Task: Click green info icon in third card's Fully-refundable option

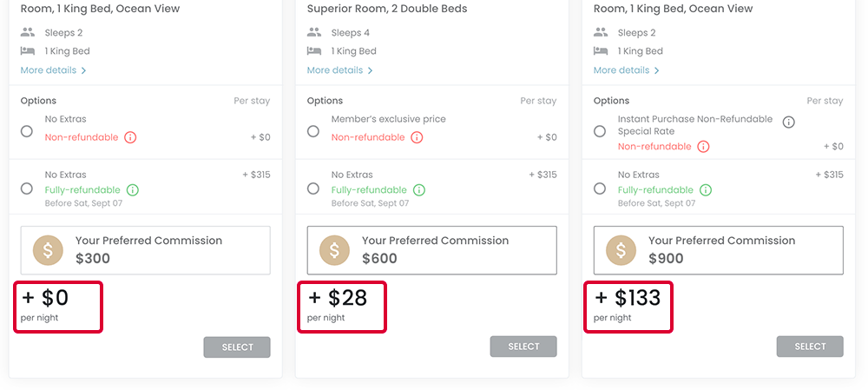Action: 706,190
